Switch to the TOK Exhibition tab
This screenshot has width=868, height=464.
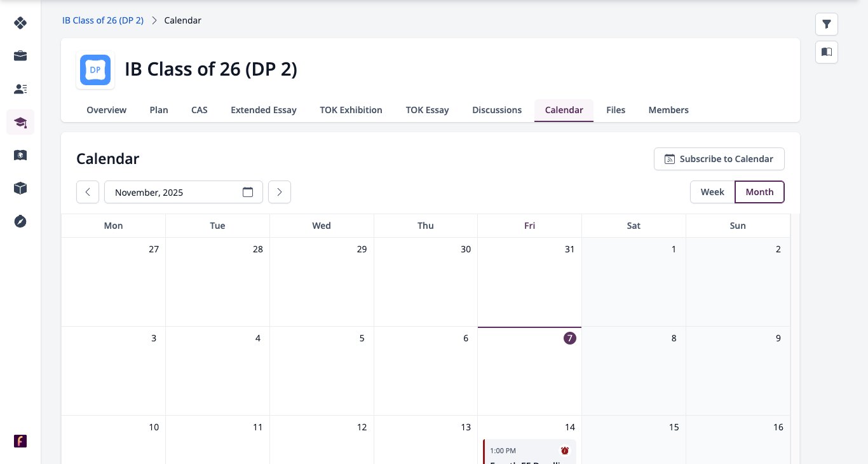[351, 110]
